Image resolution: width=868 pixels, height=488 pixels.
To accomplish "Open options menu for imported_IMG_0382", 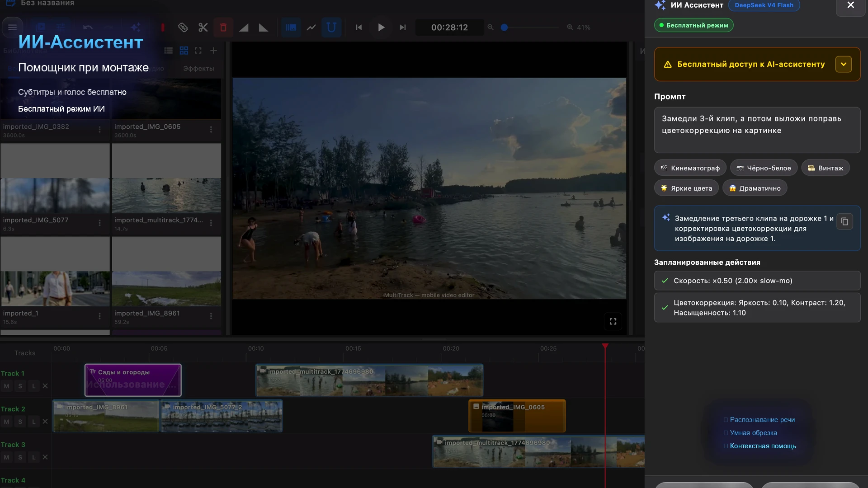I will (x=99, y=130).
